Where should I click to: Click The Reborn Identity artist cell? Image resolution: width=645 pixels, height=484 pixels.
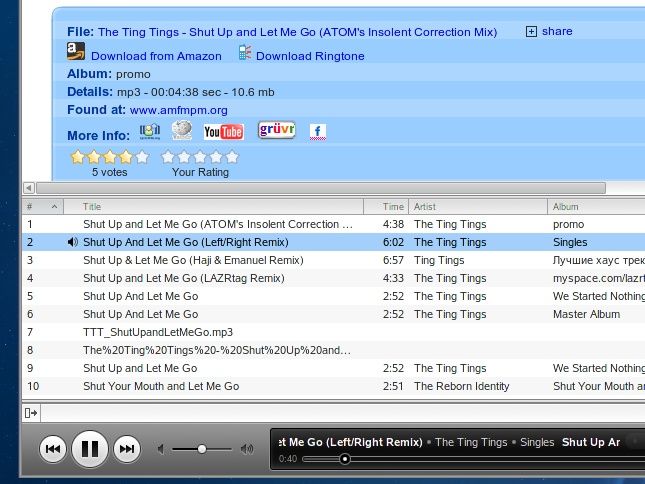click(x=462, y=387)
